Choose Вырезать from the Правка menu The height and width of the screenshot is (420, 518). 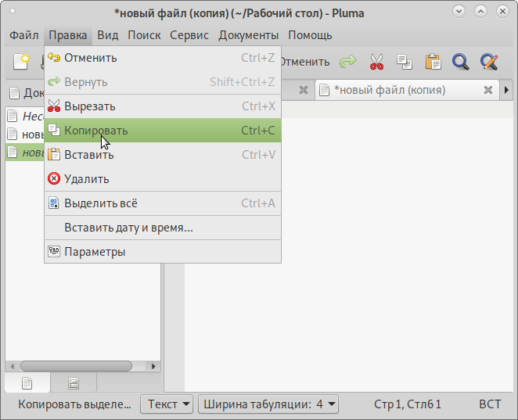coord(90,106)
